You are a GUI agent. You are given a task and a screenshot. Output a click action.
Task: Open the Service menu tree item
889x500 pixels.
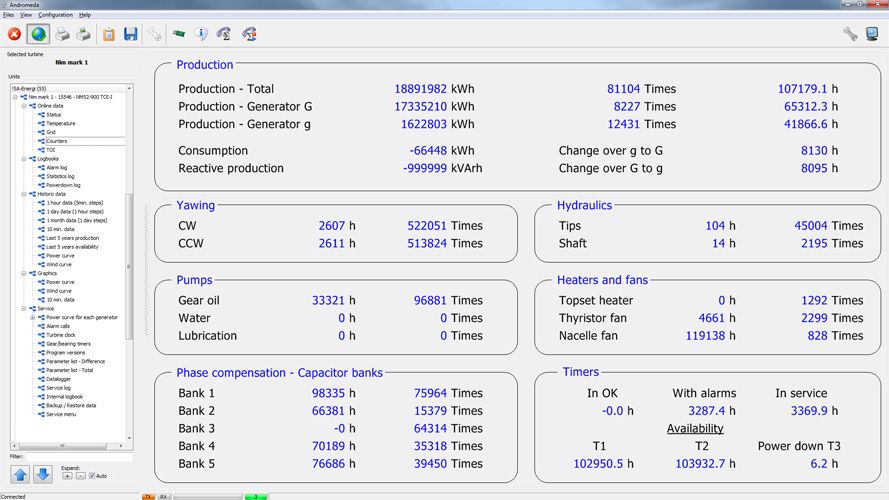[x=61, y=414]
